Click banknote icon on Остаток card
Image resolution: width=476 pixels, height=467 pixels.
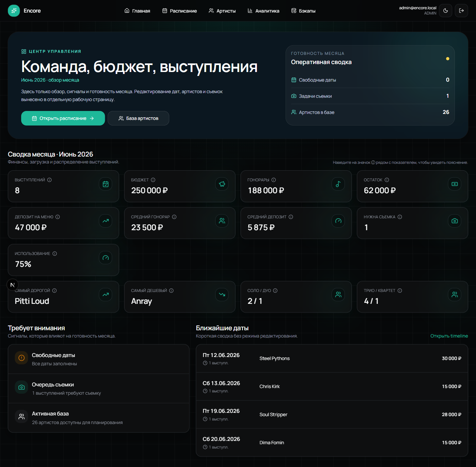(455, 184)
